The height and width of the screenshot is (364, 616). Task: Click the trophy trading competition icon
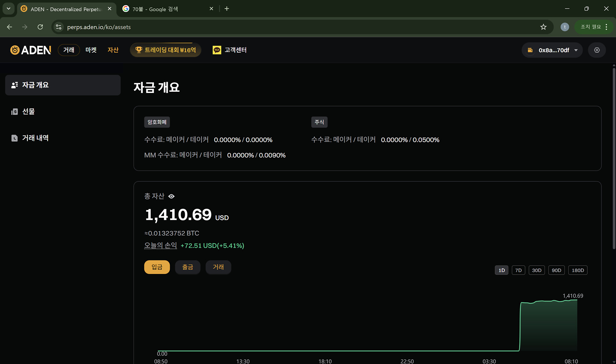pos(139,50)
